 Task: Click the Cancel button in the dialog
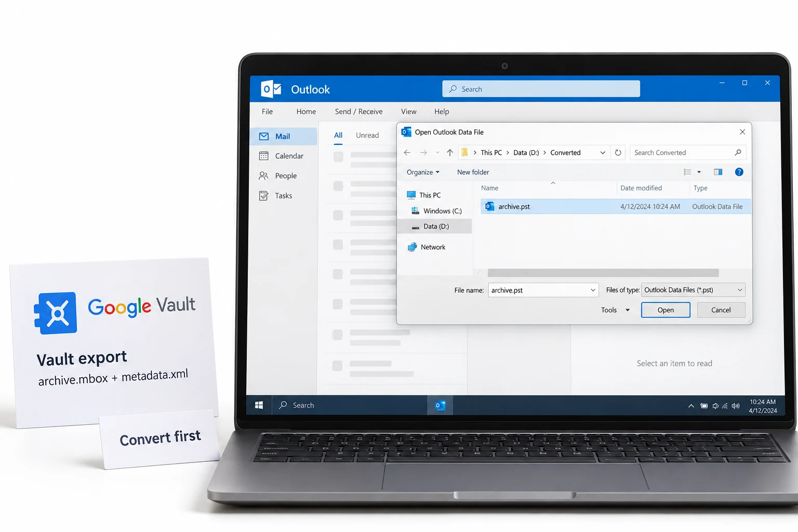[x=721, y=310]
